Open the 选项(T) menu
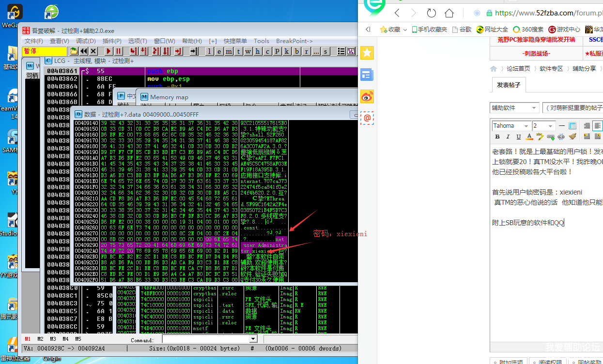Viewport: 603px width, 364px height. 138,41
